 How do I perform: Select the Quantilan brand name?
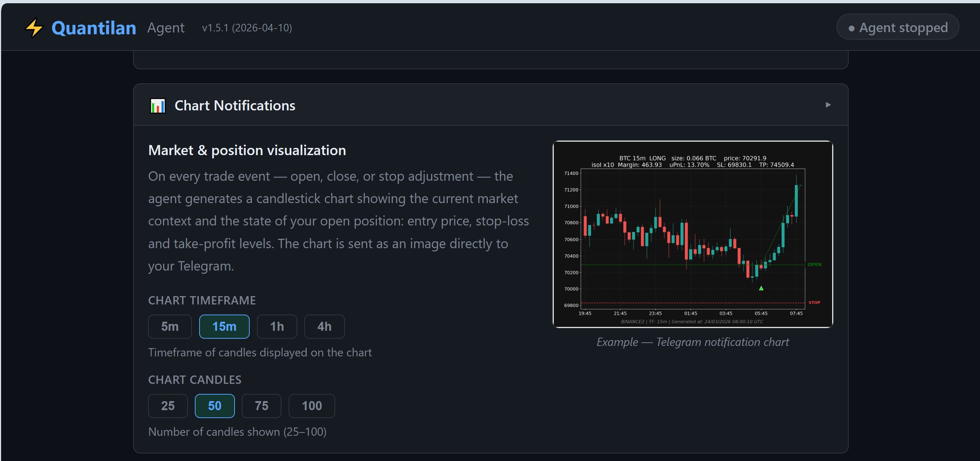(x=93, y=27)
